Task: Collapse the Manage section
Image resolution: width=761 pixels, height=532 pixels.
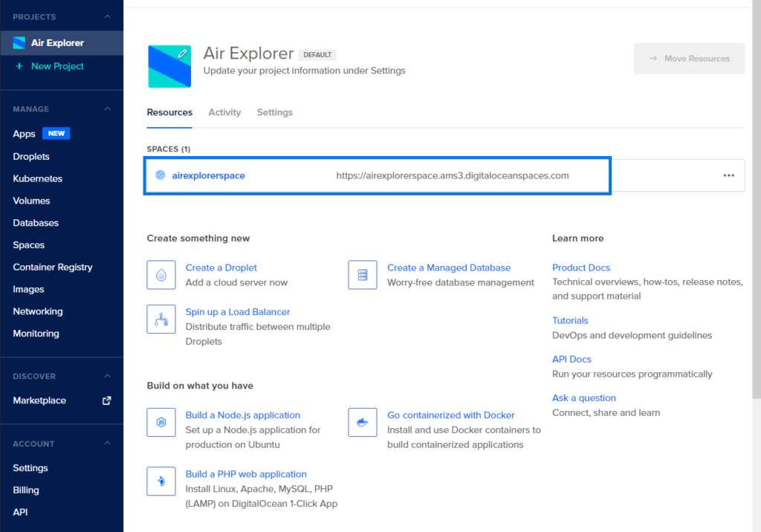Action: (x=108, y=109)
